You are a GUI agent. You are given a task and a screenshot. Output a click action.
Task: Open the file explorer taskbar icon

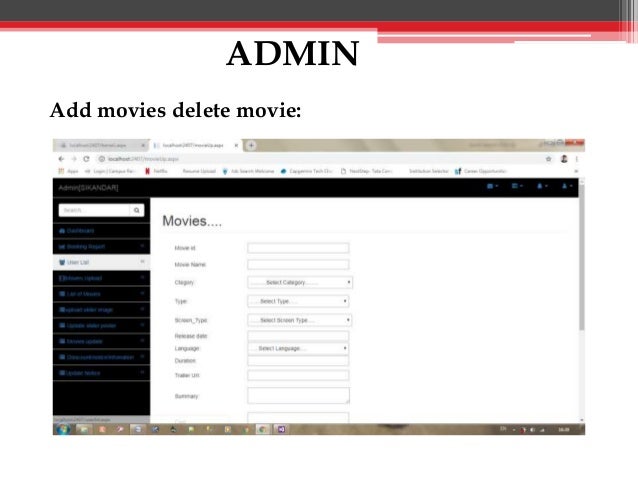pos(84,429)
